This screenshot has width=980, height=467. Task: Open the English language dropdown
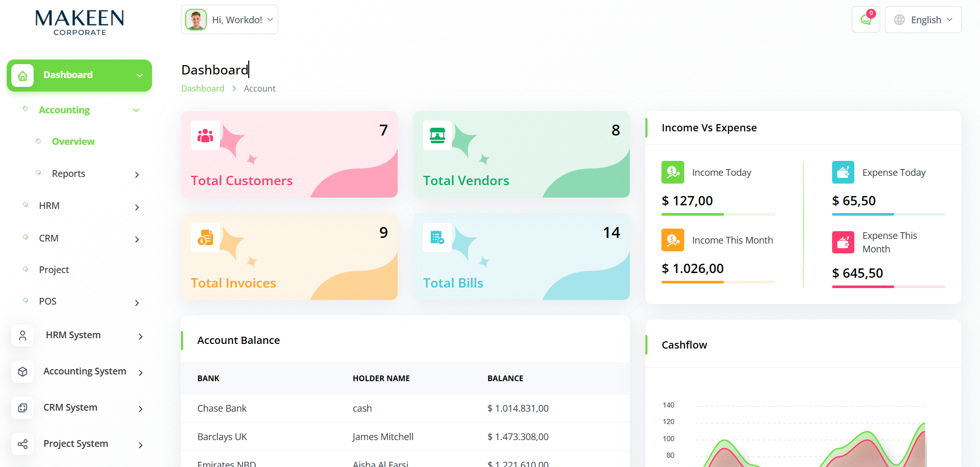923,20
